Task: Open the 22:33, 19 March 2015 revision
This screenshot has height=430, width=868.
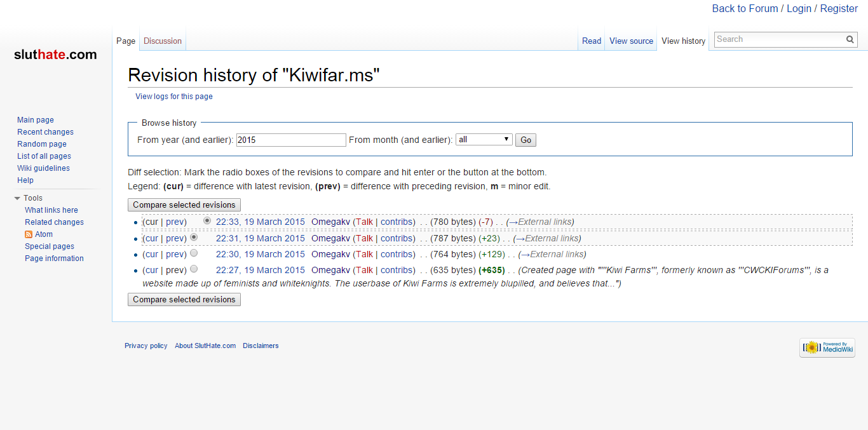Action: pyautogui.click(x=261, y=222)
